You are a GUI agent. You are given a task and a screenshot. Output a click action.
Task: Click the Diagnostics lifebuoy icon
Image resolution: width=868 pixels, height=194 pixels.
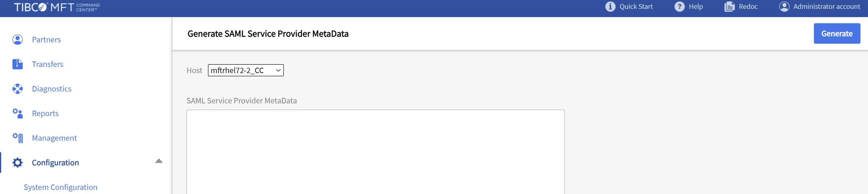pyautogui.click(x=18, y=89)
